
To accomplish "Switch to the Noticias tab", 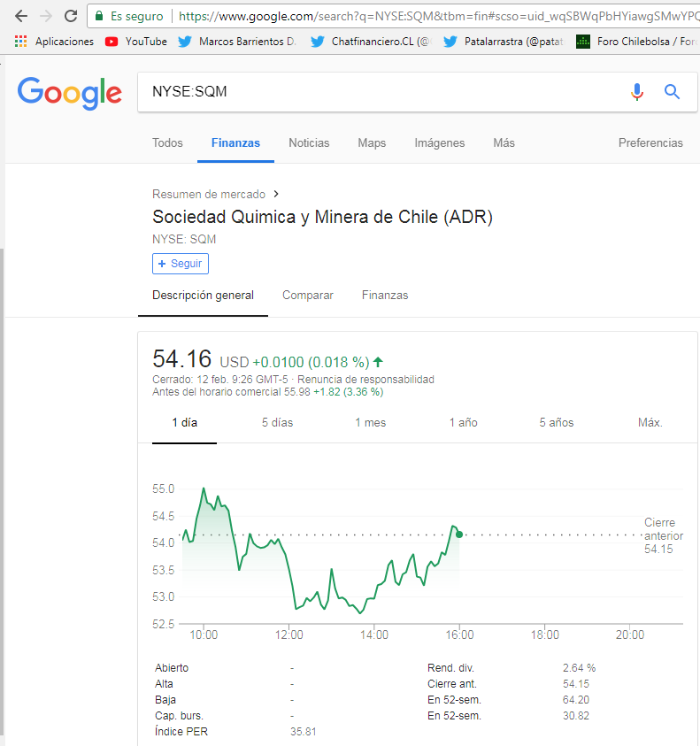I will point(309,142).
